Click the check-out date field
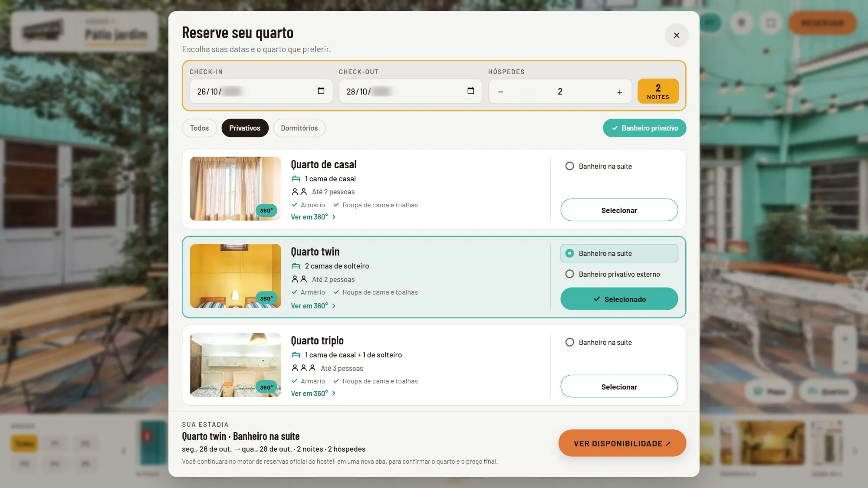 coord(411,91)
